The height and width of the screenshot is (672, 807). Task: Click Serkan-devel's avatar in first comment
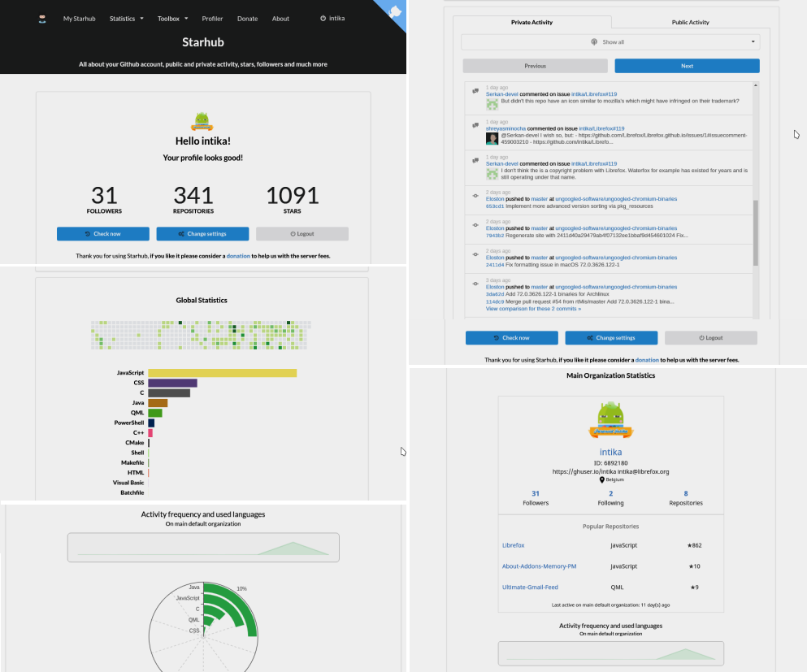pyautogui.click(x=492, y=105)
